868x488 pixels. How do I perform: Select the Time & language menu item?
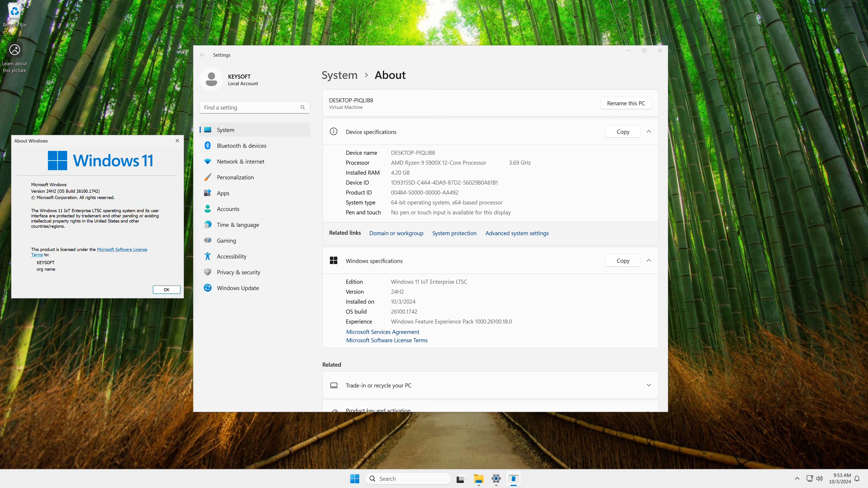[x=238, y=225]
